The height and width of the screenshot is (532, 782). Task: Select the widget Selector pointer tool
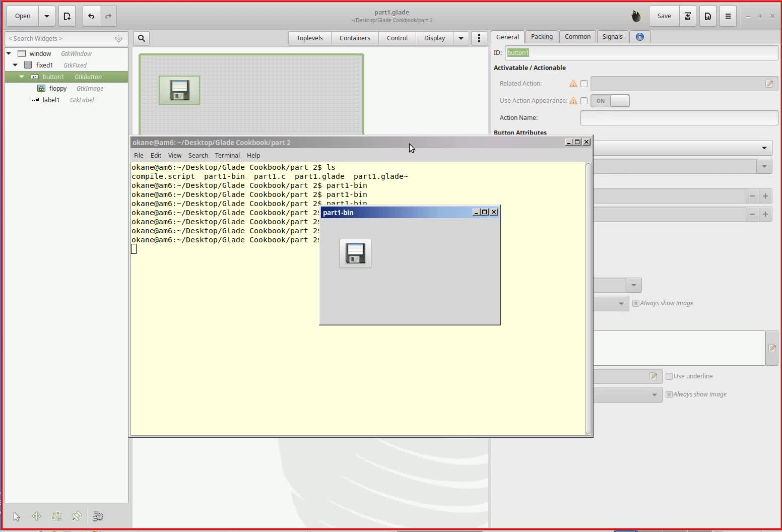click(17, 516)
